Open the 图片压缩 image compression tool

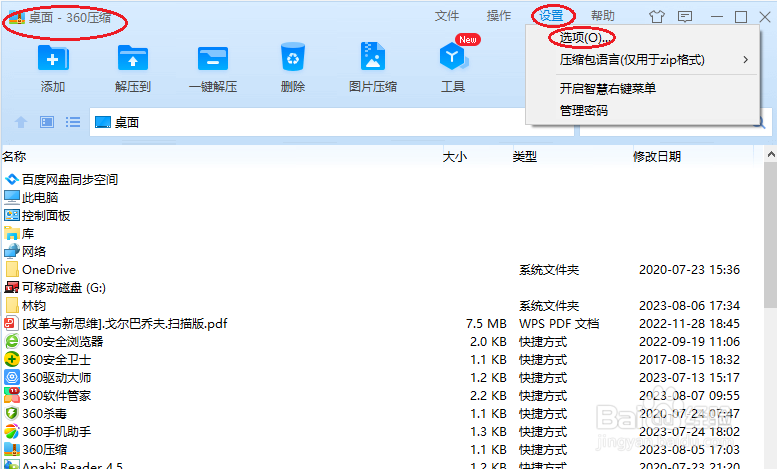tap(373, 57)
